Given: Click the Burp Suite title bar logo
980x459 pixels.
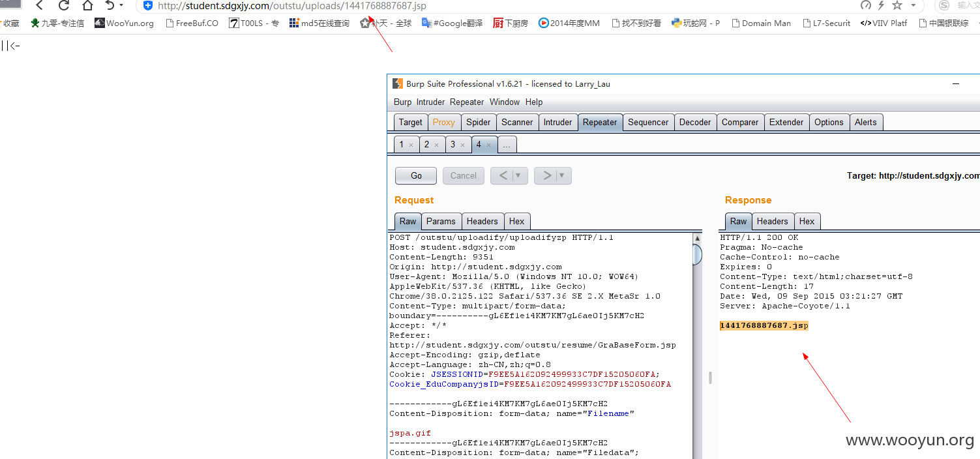Looking at the screenshot, I should click(x=397, y=83).
